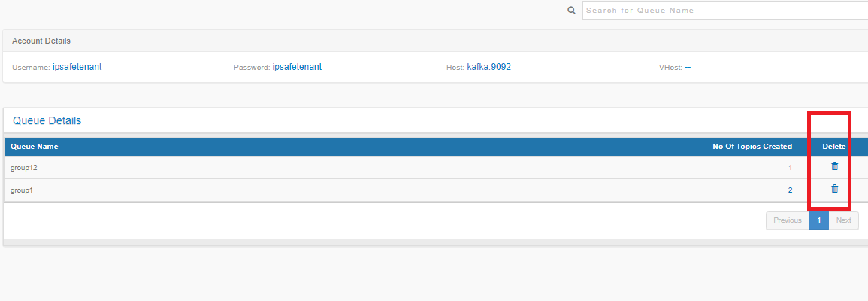This screenshot has width=868, height=301.
Task: Sort by No Of Topics Created column
Action: pos(752,147)
